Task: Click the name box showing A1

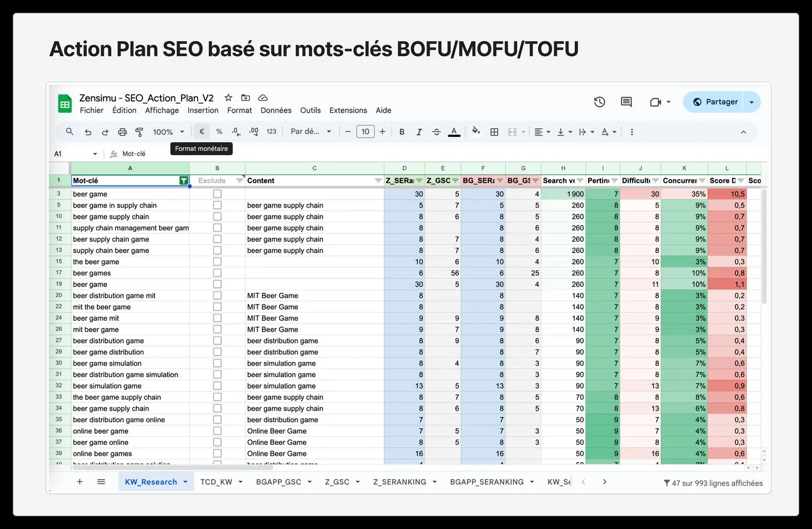Action: [x=75, y=154]
